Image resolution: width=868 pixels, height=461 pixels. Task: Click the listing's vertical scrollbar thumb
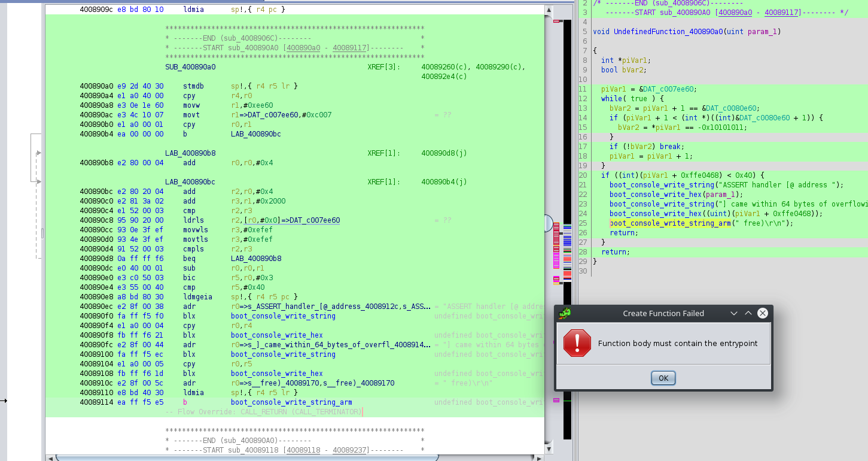[549, 223]
